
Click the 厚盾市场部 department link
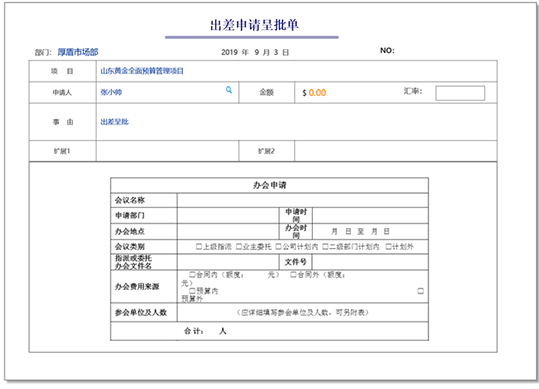click(x=78, y=52)
